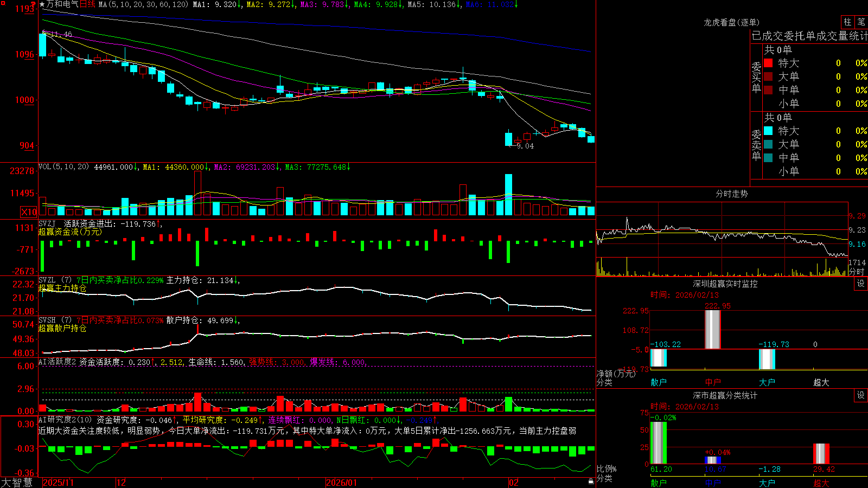Click the 委卖单 vertical section label
Image resolution: width=868 pixels, height=488 pixels.
[756, 145]
